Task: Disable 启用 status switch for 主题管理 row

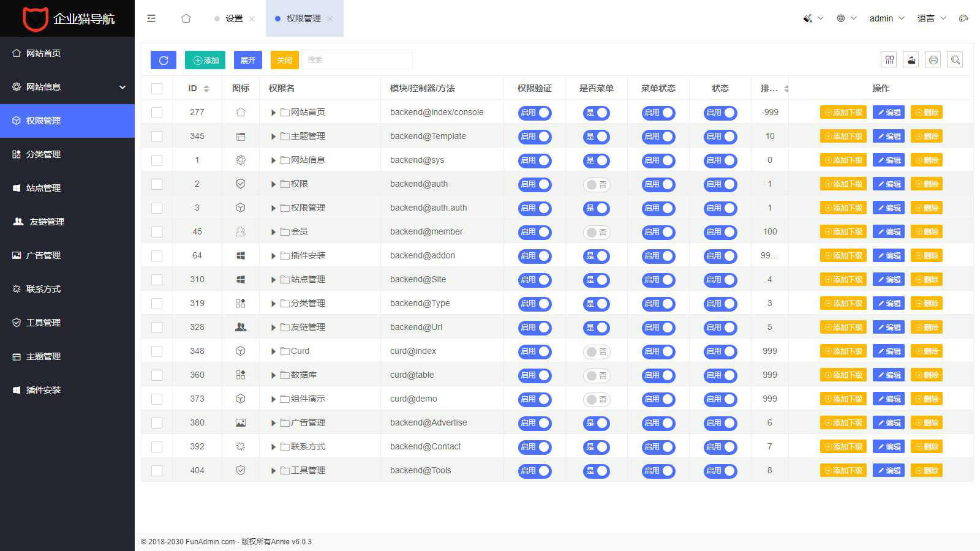Action: (x=720, y=136)
